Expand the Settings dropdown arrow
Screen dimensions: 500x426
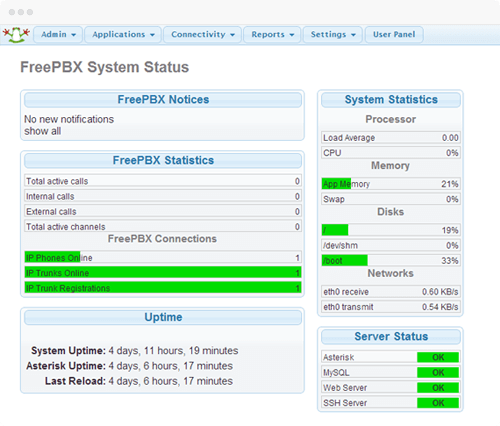[x=353, y=35]
